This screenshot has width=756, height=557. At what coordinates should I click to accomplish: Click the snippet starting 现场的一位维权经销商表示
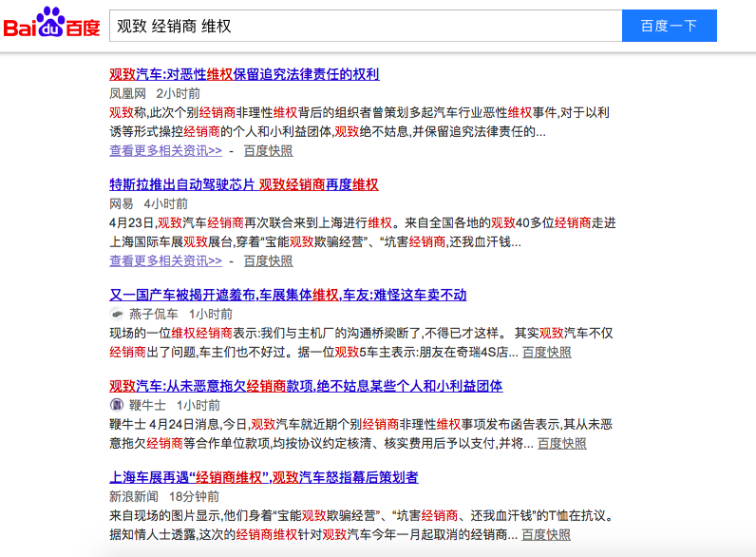[x=362, y=342]
